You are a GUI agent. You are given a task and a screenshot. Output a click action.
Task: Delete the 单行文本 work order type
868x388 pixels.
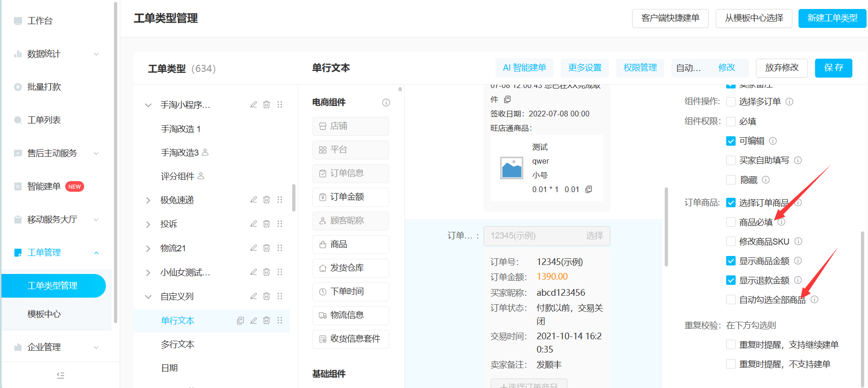coord(267,320)
